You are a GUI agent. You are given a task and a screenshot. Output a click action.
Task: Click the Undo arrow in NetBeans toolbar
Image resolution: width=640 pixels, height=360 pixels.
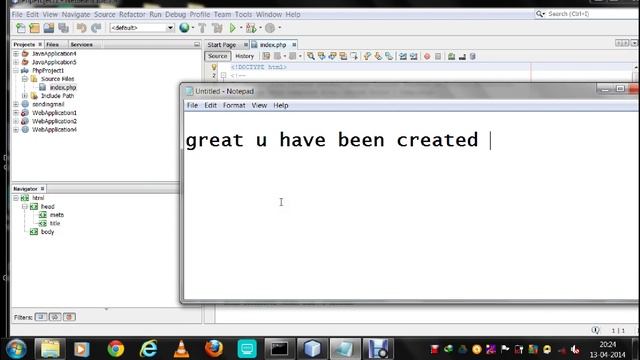pyautogui.click(x=82, y=28)
